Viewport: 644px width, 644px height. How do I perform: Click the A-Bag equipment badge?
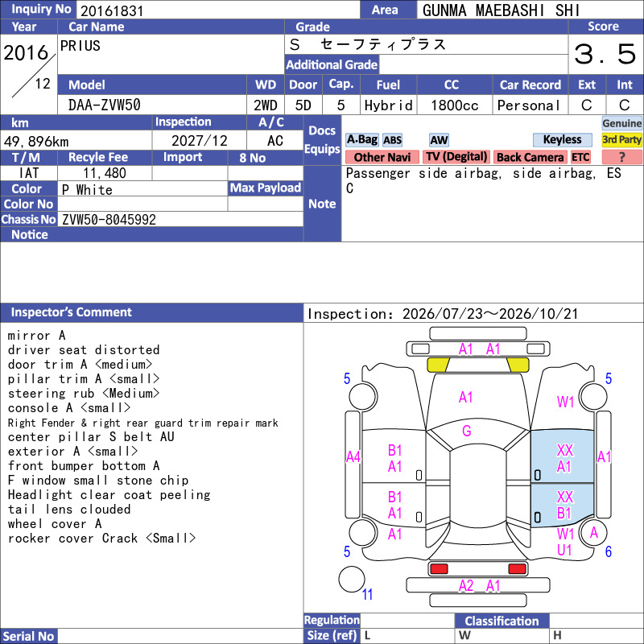pyautogui.click(x=361, y=140)
